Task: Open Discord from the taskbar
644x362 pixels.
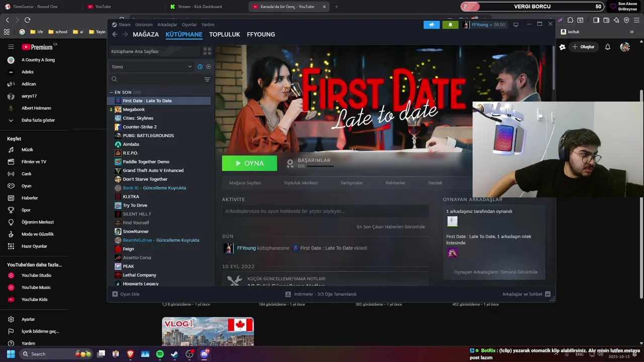Action: point(204,354)
